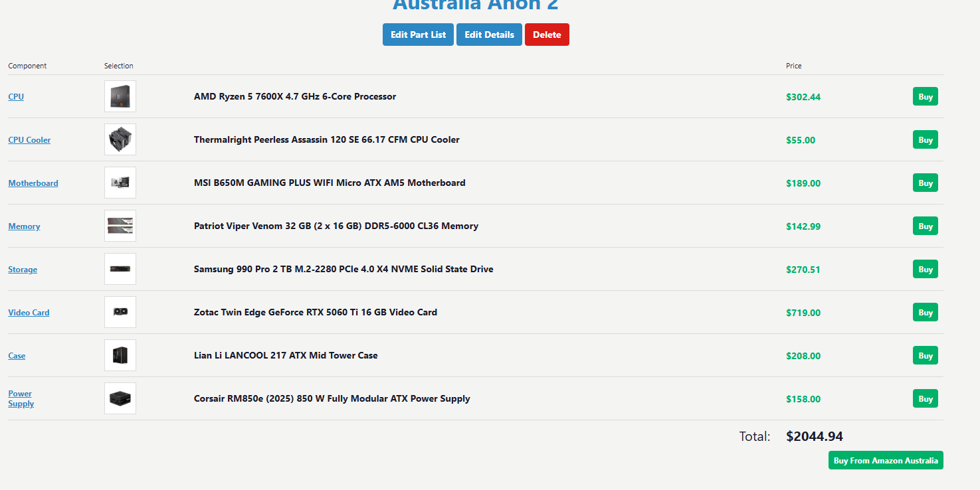Screen dimensions: 980x490
Task: Buy the Lian Li LANCOOL 217 case
Action: tap(926, 355)
